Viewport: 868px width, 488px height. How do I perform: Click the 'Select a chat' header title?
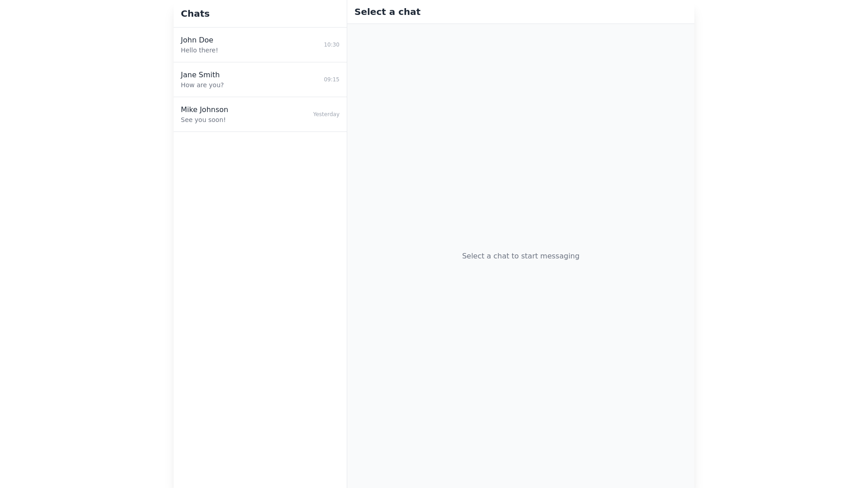(x=387, y=12)
